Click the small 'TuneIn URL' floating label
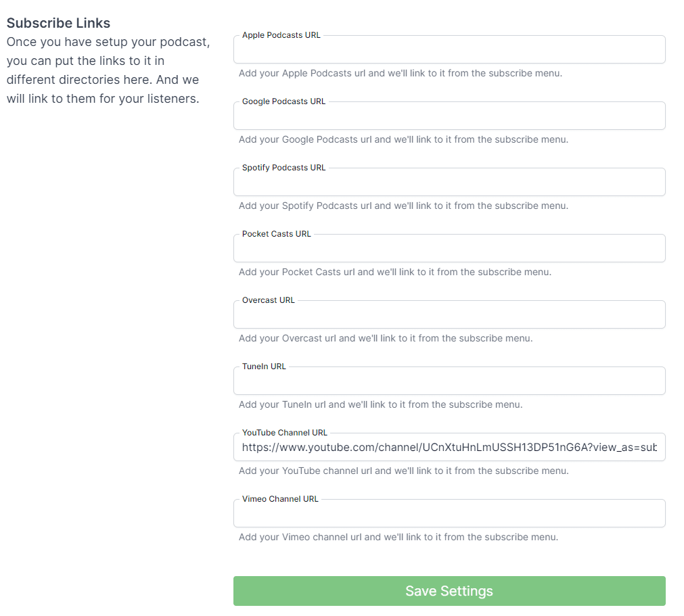This screenshot has width=684, height=616. click(264, 366)
